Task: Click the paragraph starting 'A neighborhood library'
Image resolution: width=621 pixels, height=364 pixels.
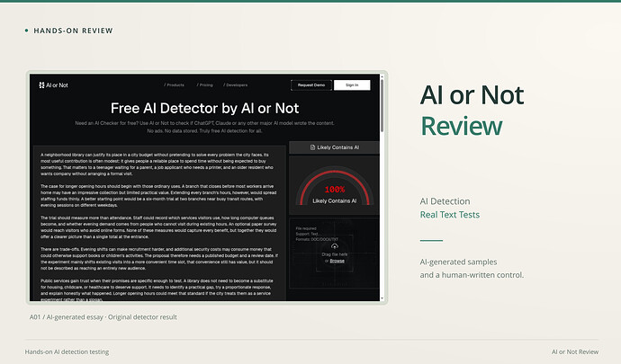Action: pyautogui.click(x=157, y=164)
